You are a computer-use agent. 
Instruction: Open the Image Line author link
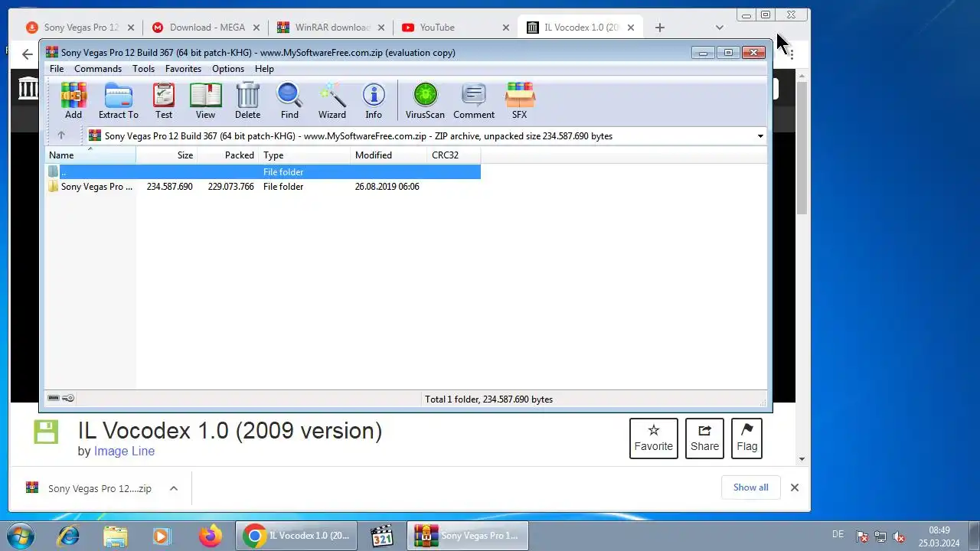click(x=124, y=451)
